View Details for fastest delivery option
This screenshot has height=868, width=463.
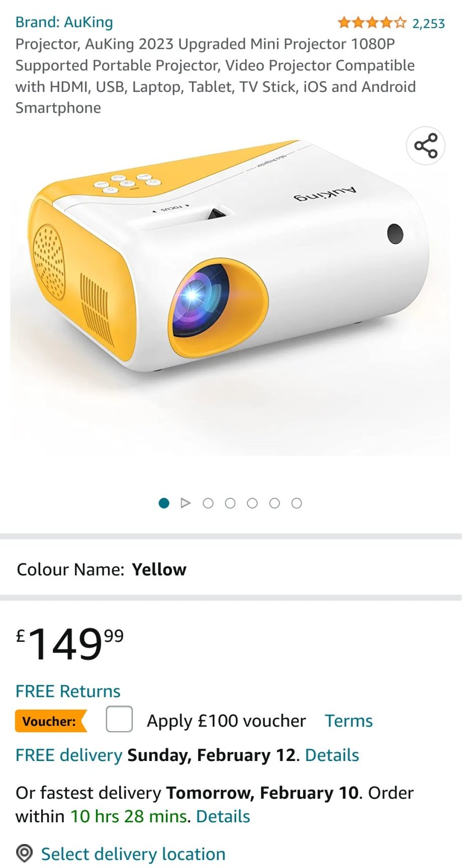pyautogui.click(x=223, y=816)
